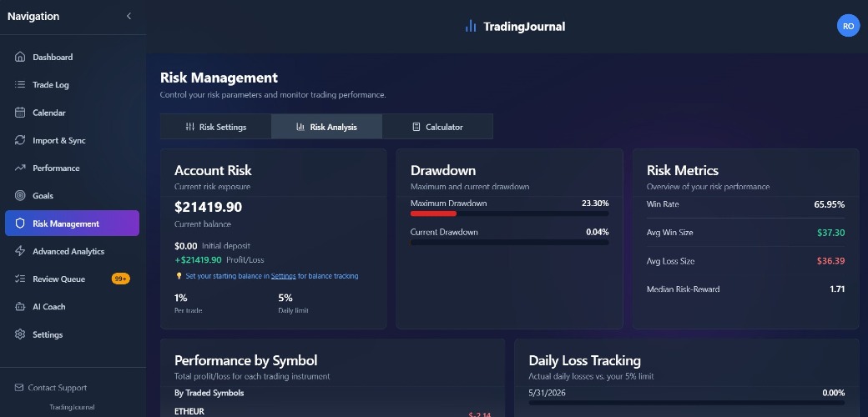Go to Dashboard page

pyautogui.click(x=72, y=57)
